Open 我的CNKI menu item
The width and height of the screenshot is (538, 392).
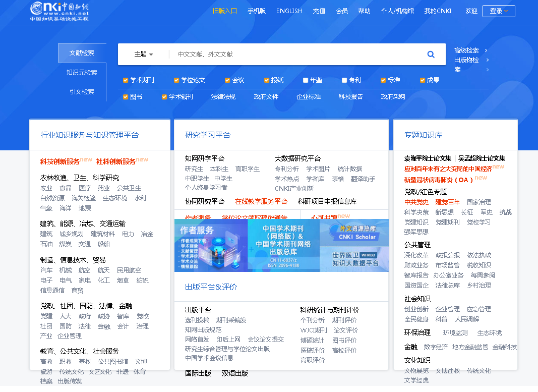click(x=438, y=11)
